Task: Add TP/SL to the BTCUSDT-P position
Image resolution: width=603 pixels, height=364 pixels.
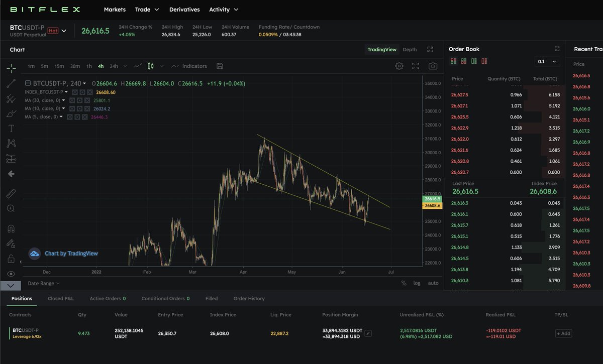Action: pos(563,333)
